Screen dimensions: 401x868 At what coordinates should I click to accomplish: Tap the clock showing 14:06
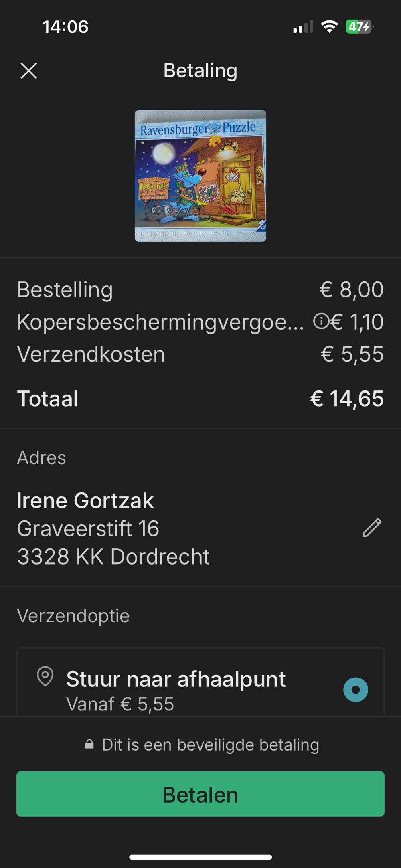pos(65,27)
